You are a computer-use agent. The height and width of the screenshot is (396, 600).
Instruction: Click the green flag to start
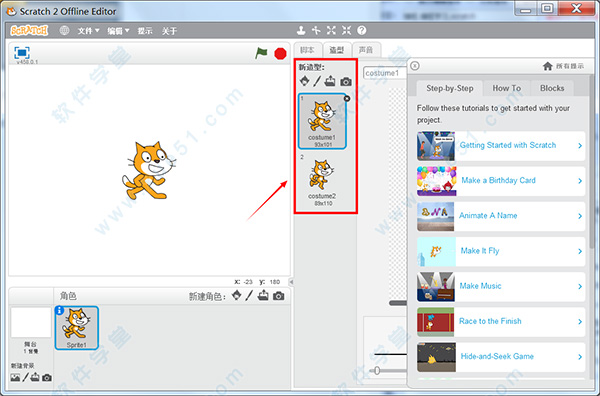261,53
